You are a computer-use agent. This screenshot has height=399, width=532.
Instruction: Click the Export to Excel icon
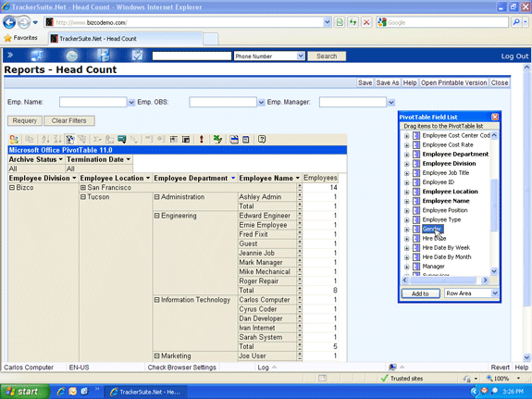pyautogui.click(x=217, y=139)
